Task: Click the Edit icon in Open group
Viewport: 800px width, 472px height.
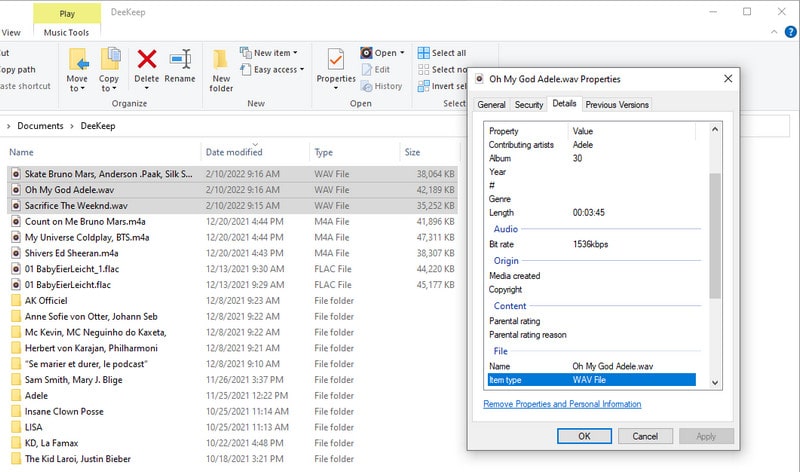Action: click(366, 69)
